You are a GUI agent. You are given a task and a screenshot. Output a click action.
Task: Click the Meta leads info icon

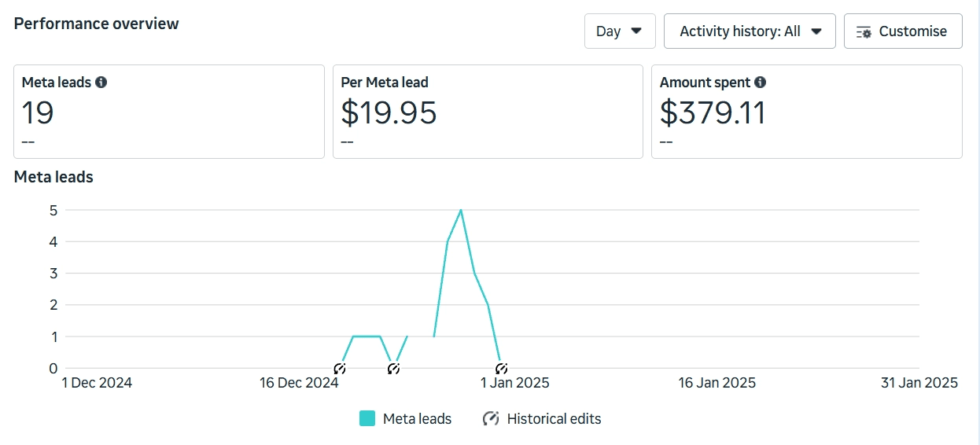[101, 82]
